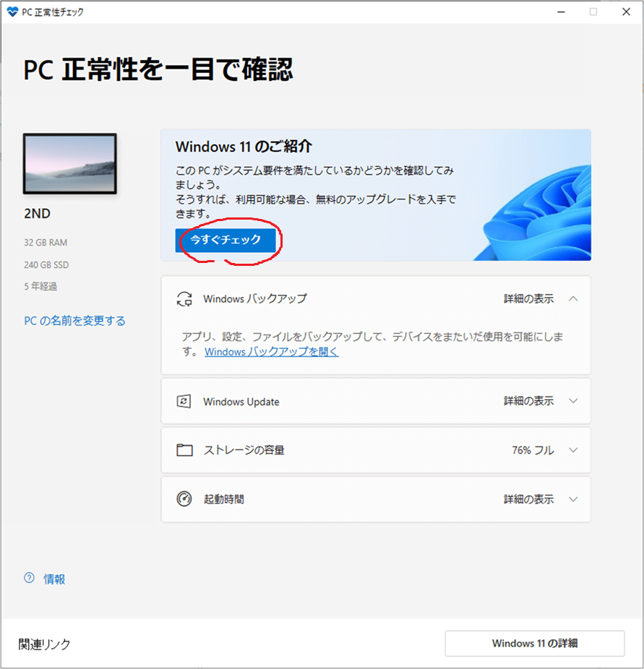Click the PC name 2ND
The image size is (644, 669).
(37, 213)
